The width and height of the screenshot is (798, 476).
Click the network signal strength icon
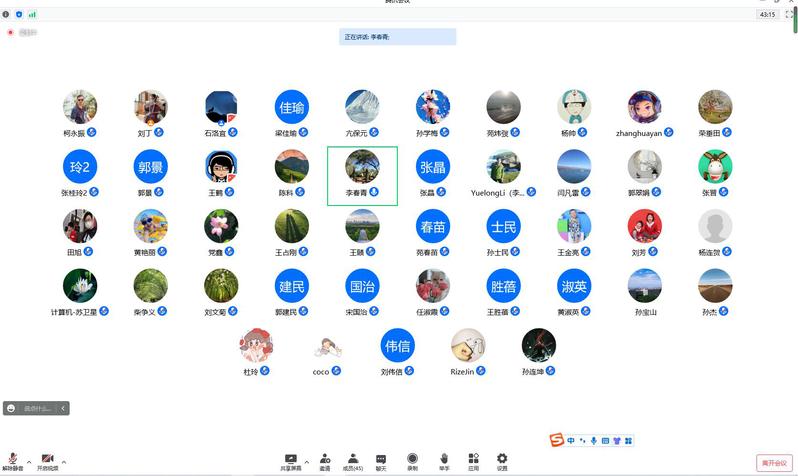(32, 15)
